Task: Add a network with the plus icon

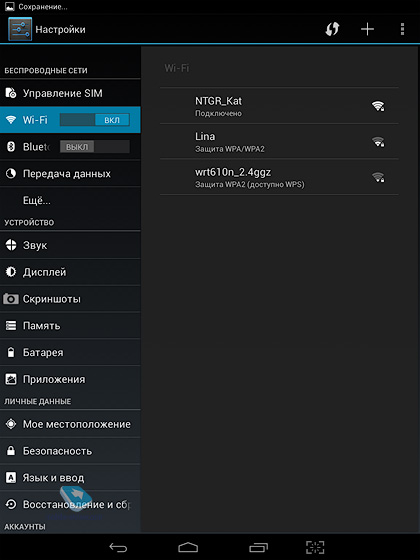Action: point(367,29)
